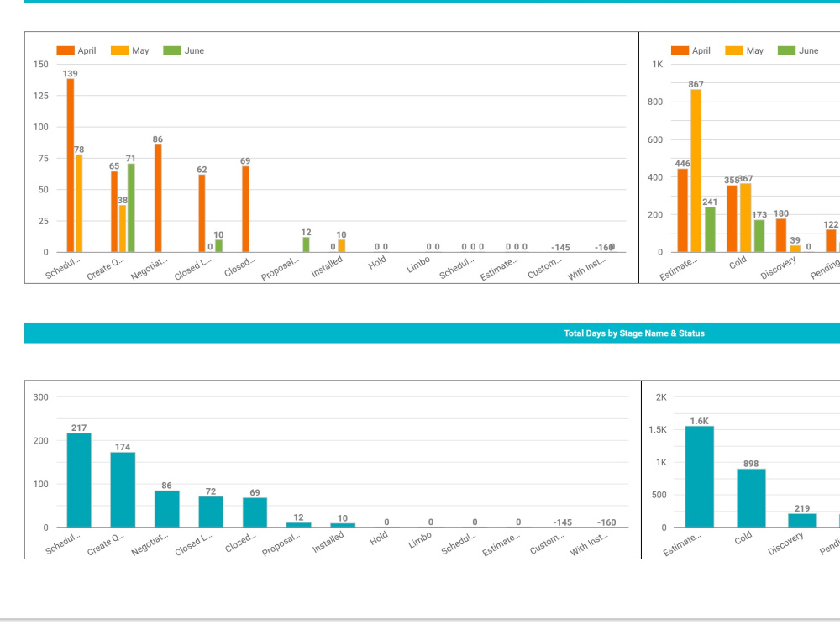Screen dimensions: 840x630
Task: Click the Discovery axis label
Action: (779, 265)
